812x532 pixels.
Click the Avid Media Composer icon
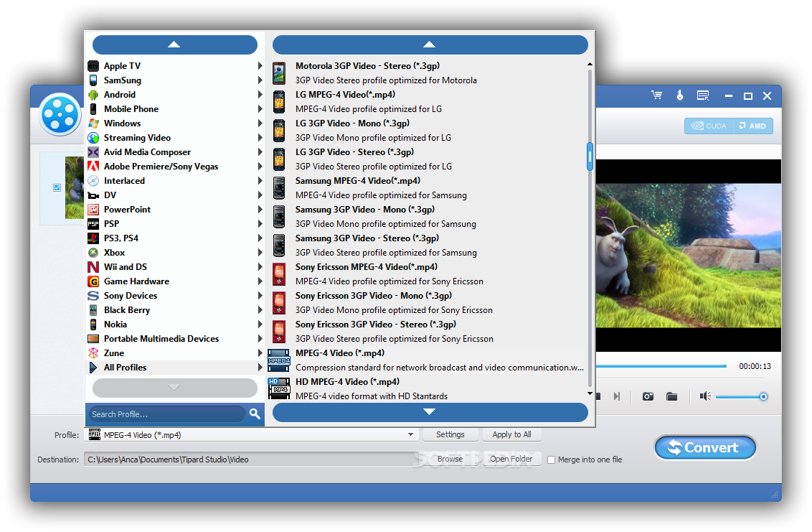click(93, 152)
